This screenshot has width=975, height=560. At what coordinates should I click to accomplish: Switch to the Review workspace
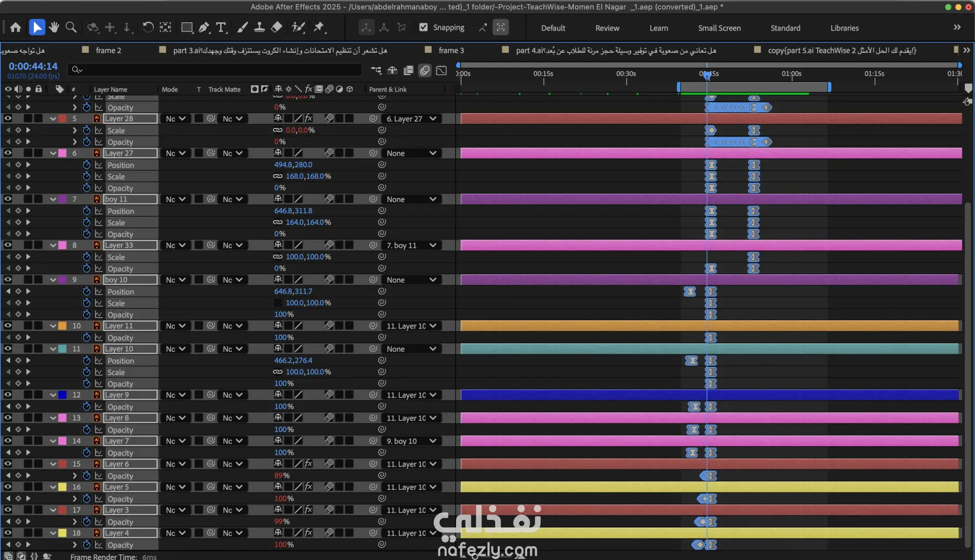pyautogui.click(x=607, y=28)
